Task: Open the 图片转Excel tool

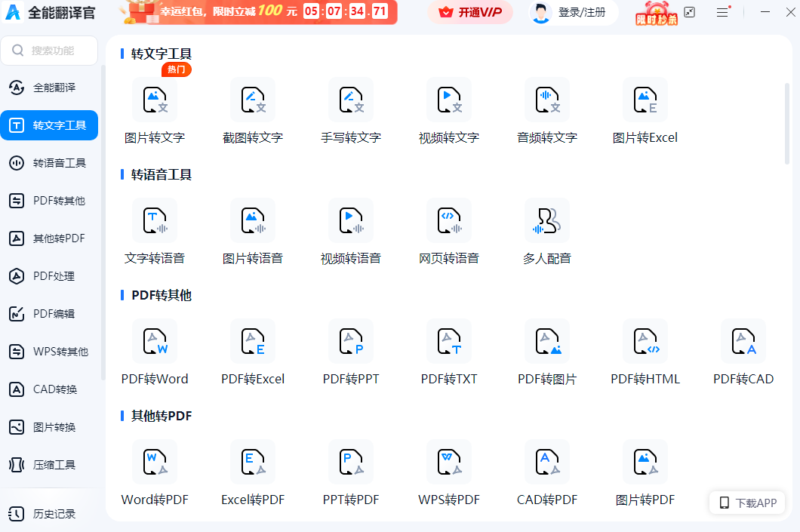Action: pyautogui.click(x=645, y=100)
